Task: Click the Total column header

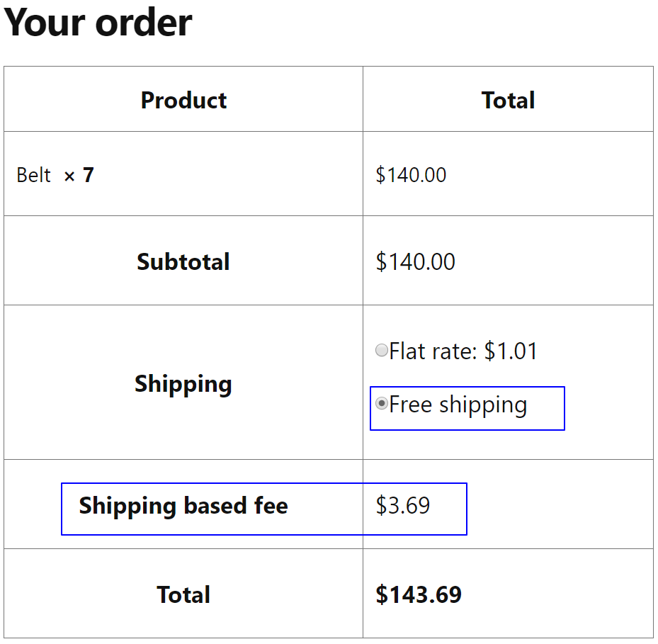Action: (507, 100)
